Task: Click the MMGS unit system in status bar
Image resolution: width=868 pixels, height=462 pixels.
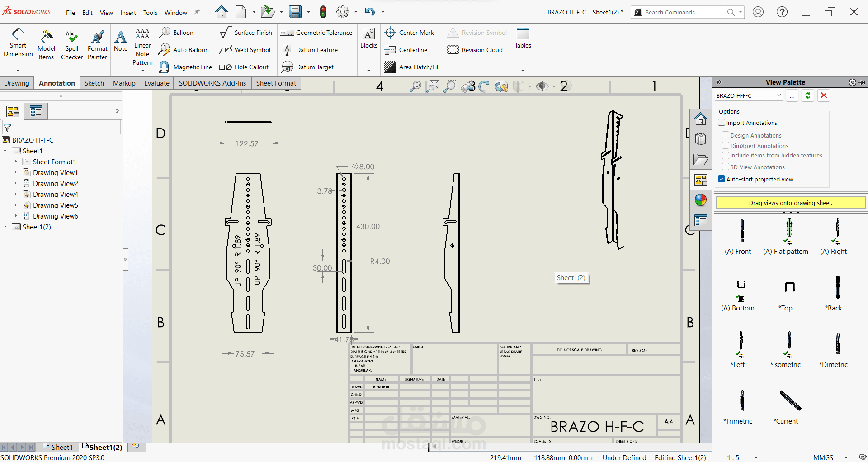Action: 823,457
